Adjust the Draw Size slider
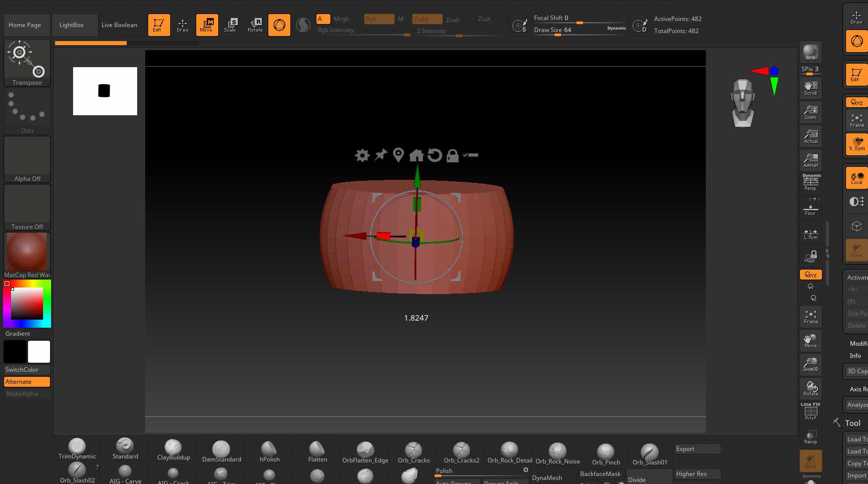 580,30
